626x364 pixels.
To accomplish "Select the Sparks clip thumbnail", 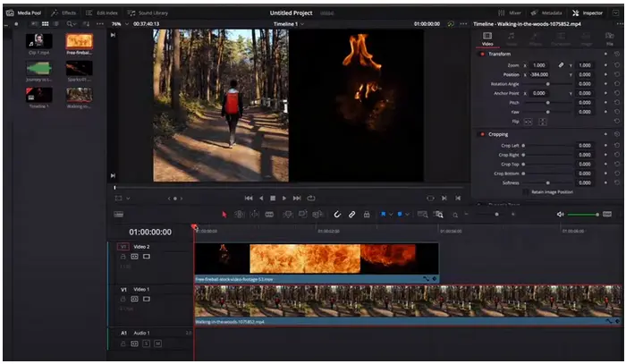I will (79, 68).
